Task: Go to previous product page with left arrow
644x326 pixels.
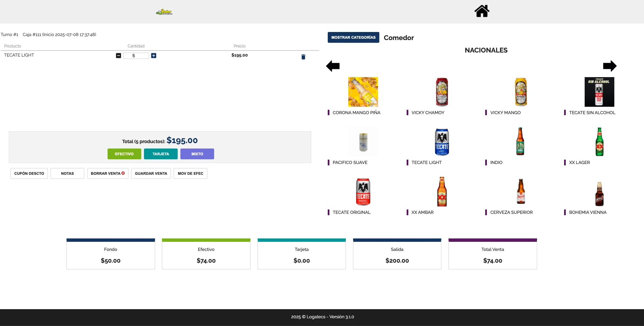Action: point(333,66)
